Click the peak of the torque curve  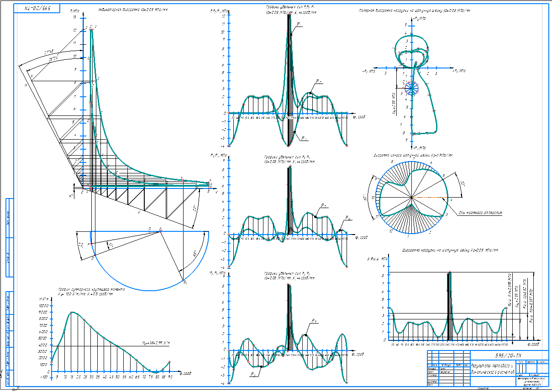[73, 313]
